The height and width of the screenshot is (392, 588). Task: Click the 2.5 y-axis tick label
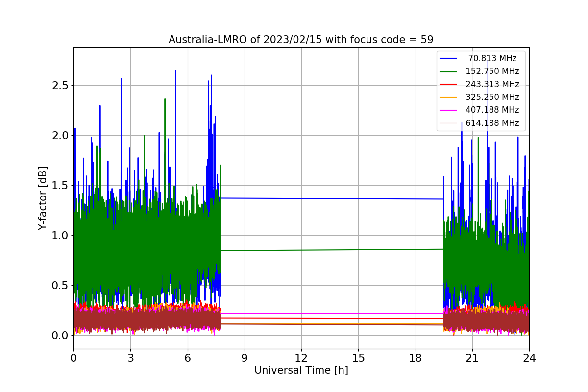60,85
